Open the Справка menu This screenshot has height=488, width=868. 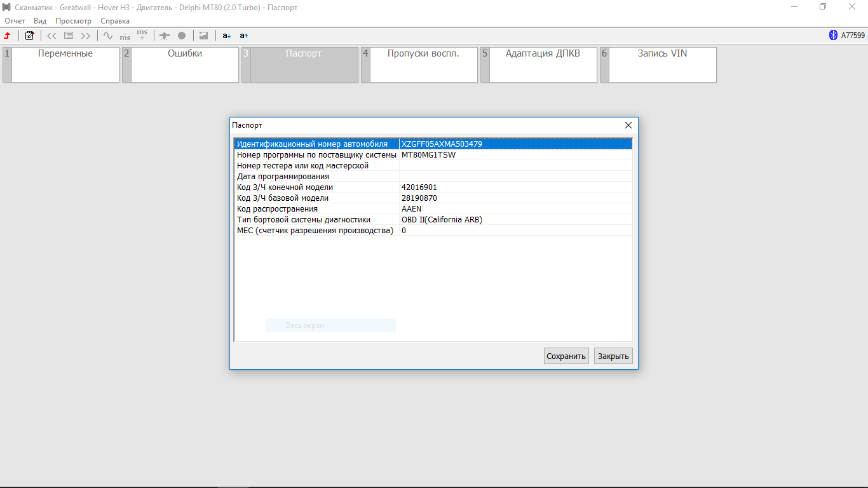[115, 21]
